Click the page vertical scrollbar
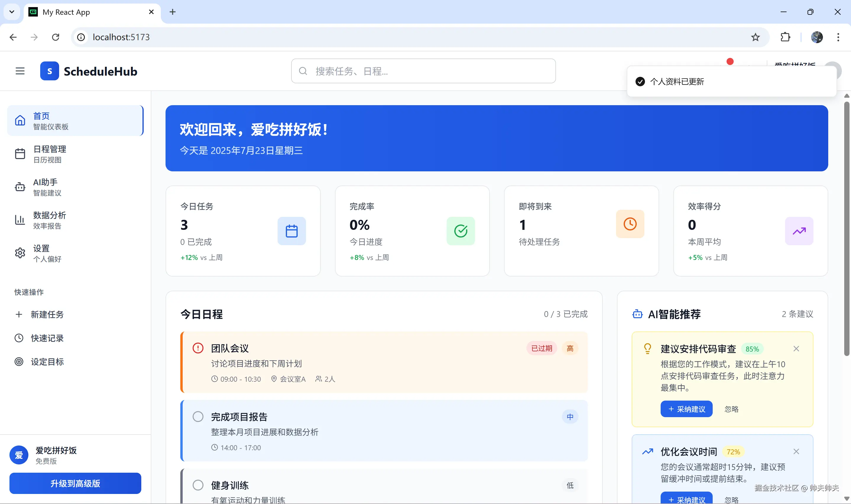This screenshot has height=504, width=851. [846, 227]
